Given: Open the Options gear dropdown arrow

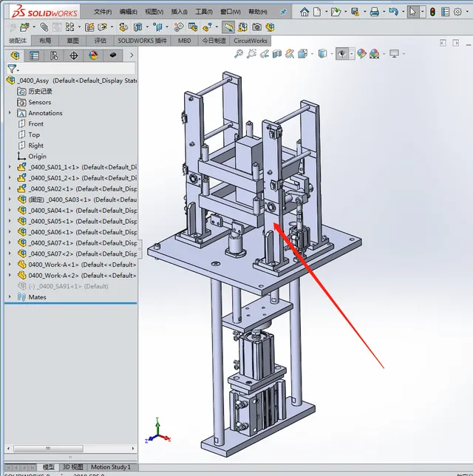Looking at the screenshot, I should click(467, 12).
